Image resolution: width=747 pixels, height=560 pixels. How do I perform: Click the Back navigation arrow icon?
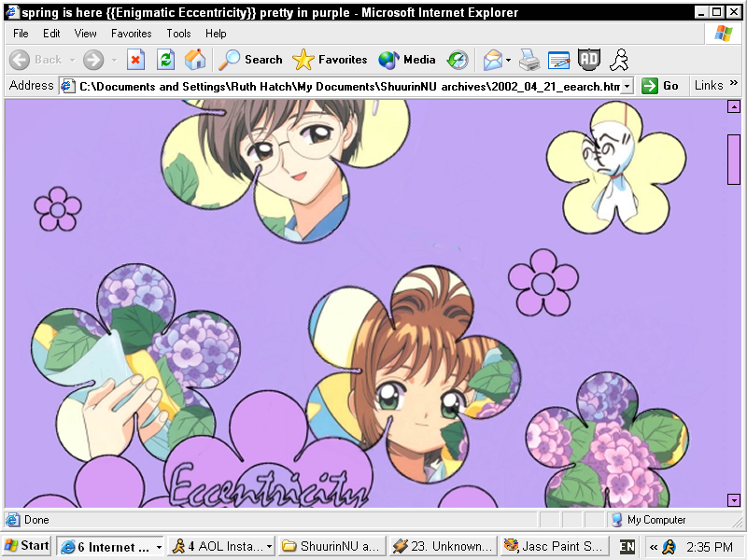click(20, 60)
